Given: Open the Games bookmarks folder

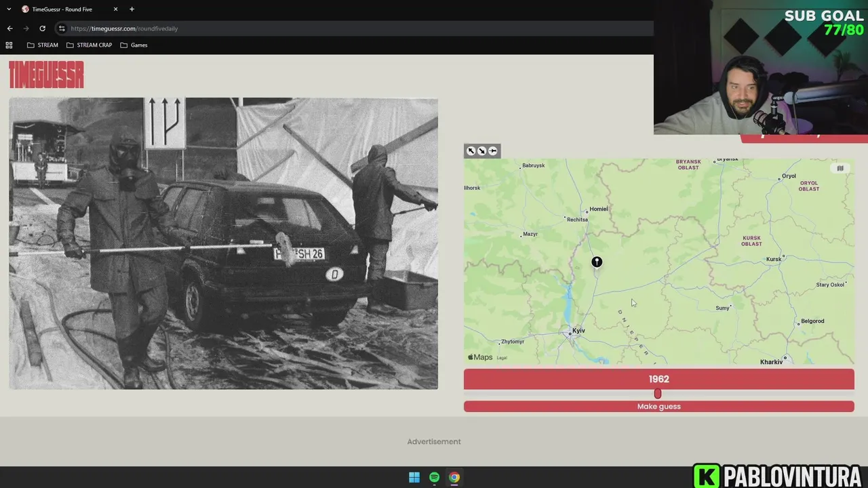Looking at the screenshot, I should pyautogui.click(x=134, y=45).
